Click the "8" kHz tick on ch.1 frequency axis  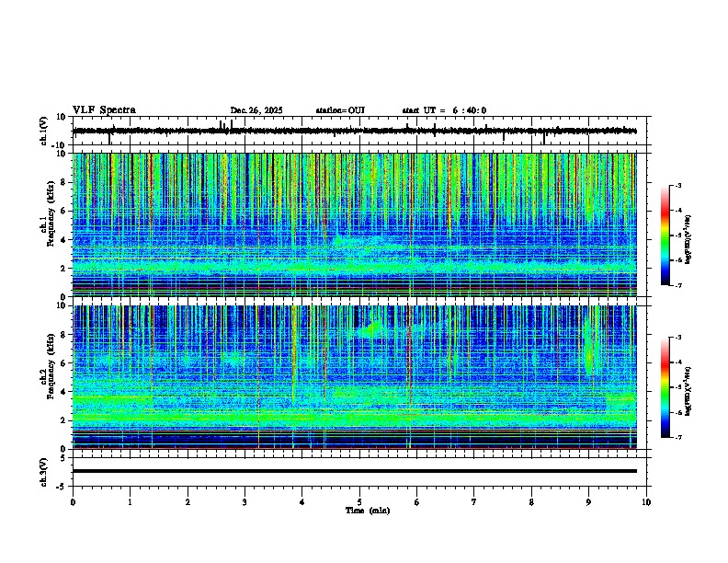pos(65,182)
